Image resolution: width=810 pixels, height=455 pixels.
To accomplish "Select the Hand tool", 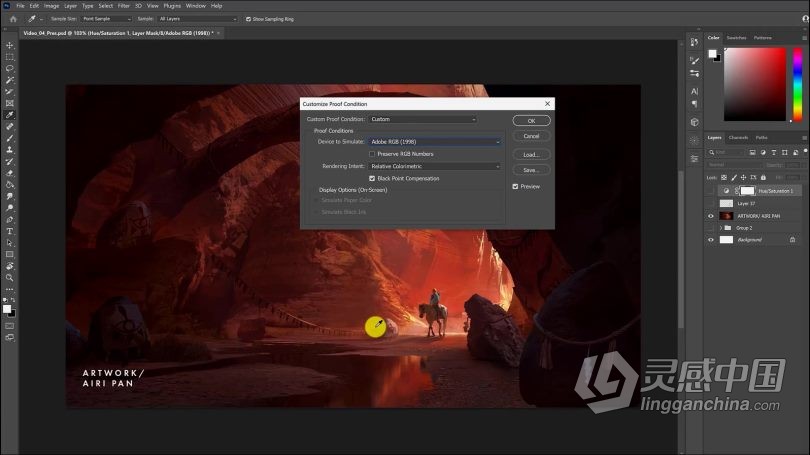I will pos(9,266).
